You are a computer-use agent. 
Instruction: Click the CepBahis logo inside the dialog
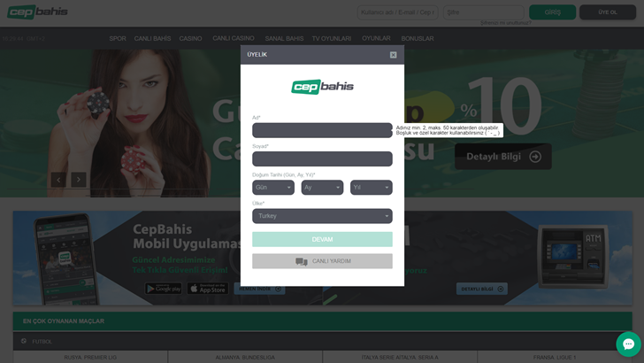pos(322,87)
